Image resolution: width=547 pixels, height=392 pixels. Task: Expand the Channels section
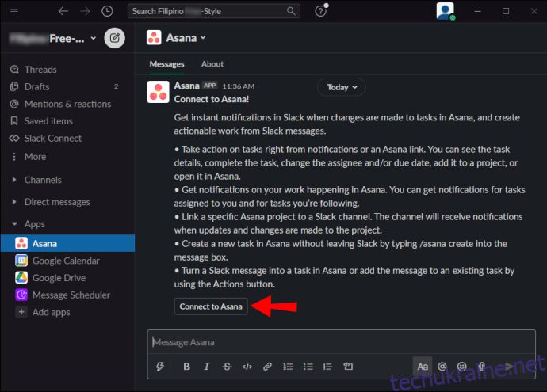coord(14,180)
